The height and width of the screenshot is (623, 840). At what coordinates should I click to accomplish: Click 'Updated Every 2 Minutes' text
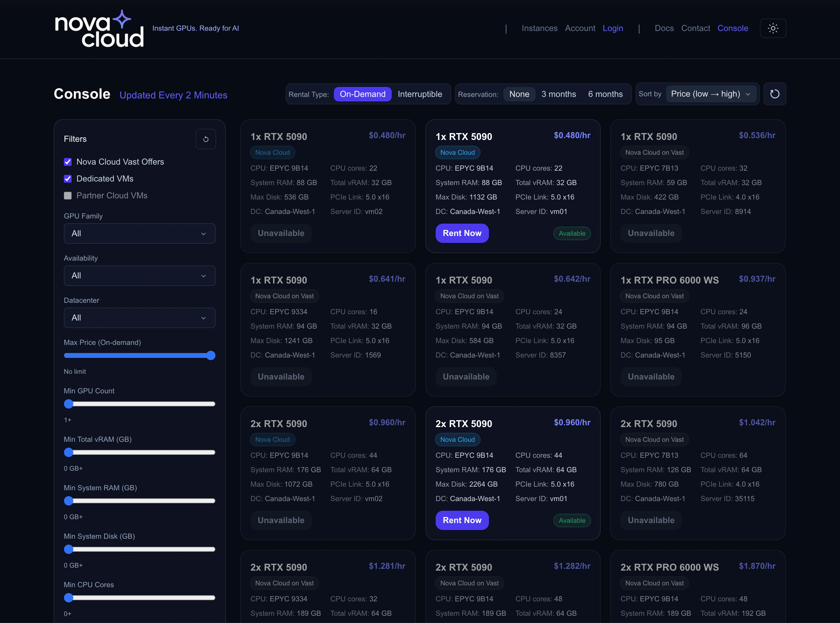tap(173, 95)
